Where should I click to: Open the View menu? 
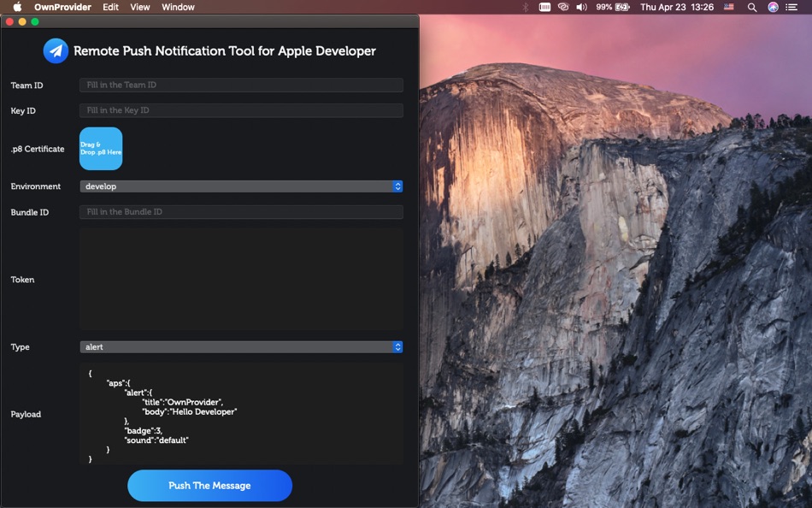[x=140, y=7]
